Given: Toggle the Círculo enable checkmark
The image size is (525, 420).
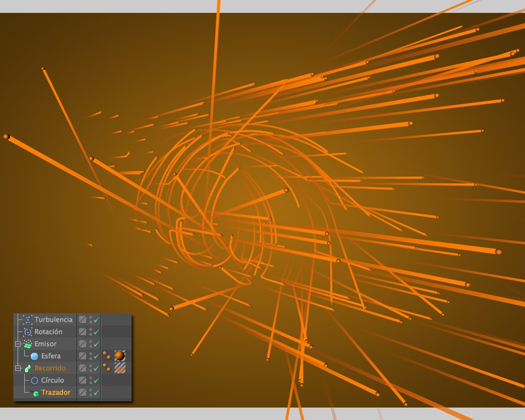Looking at the screenshot, I should [x=96, y=380].
